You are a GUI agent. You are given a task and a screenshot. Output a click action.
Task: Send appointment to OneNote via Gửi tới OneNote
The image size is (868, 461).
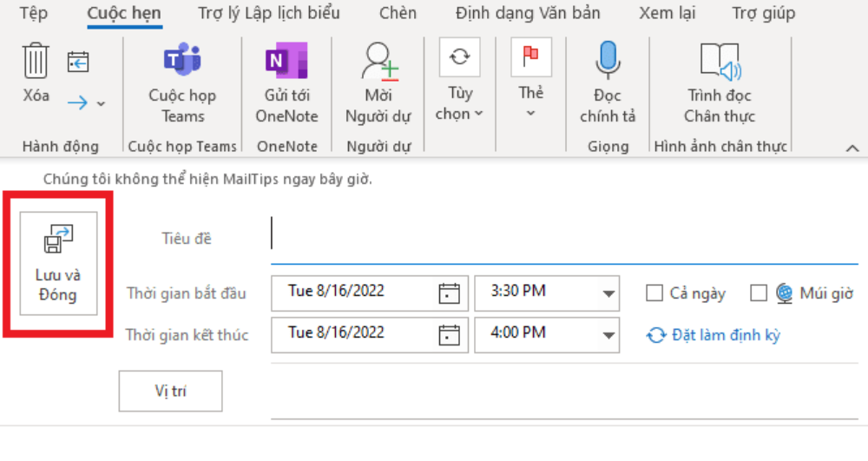286,60
